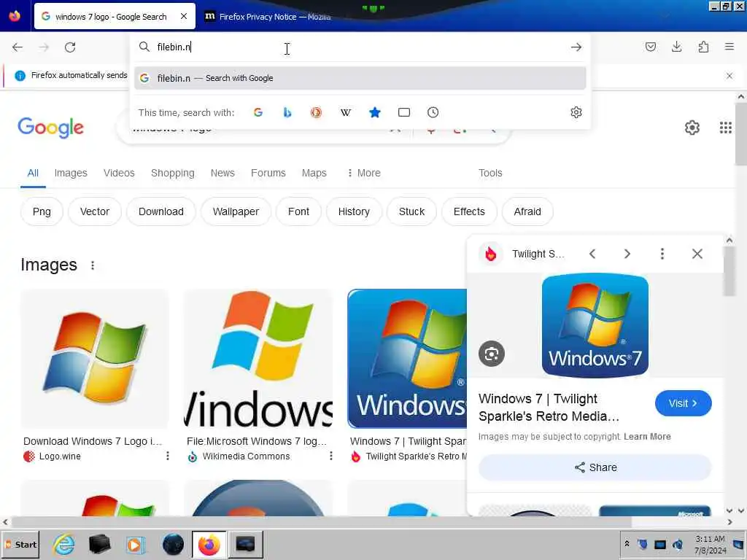Viewport: 747px width, 560px height.
Task: Open the Downloads toolbar icon
Action: click(x=676, y=47)
